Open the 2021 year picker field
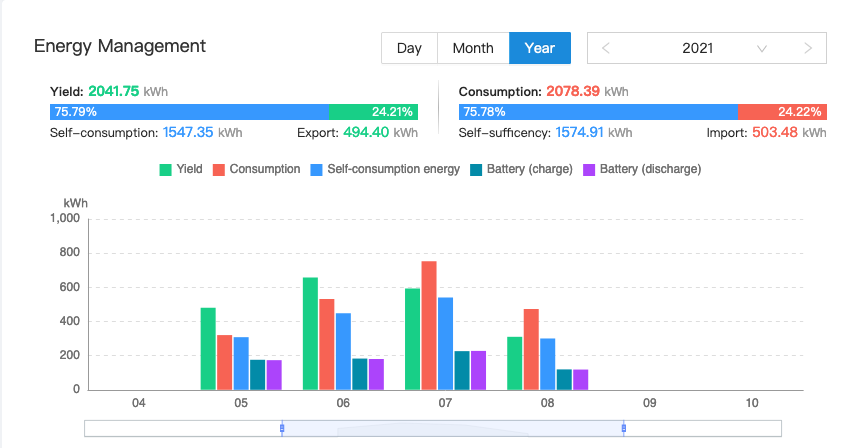 697,48
